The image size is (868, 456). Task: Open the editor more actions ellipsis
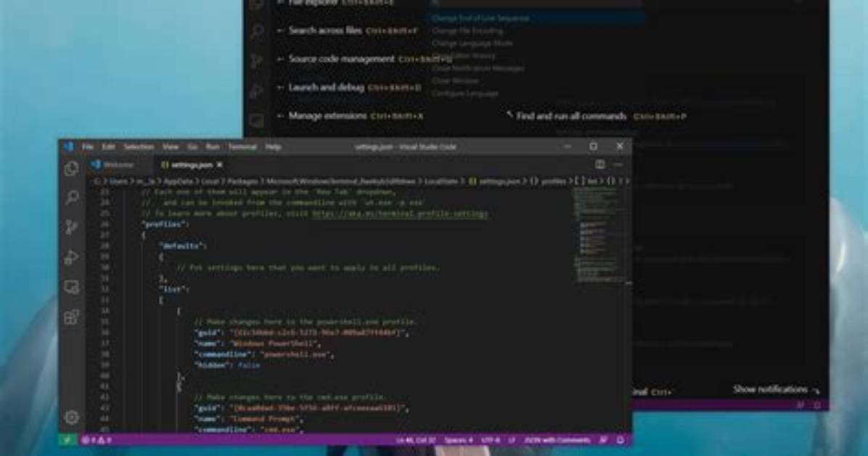coord(618,164)
